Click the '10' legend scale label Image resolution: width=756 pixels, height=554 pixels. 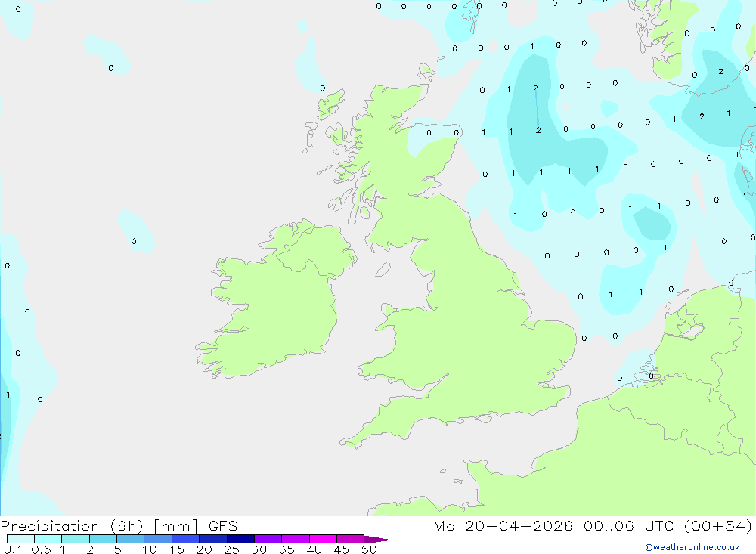(x=150, y=549)
